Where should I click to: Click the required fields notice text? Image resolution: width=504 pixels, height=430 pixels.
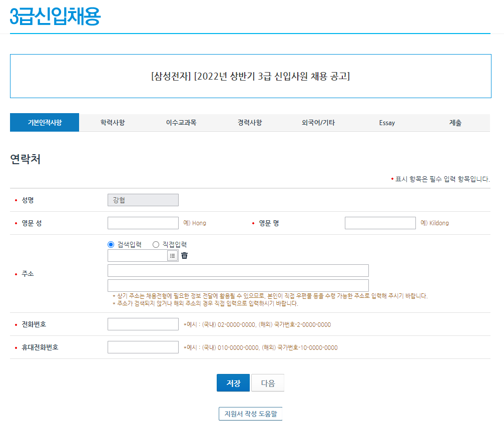pyautogui.click(x=440, y=179)
